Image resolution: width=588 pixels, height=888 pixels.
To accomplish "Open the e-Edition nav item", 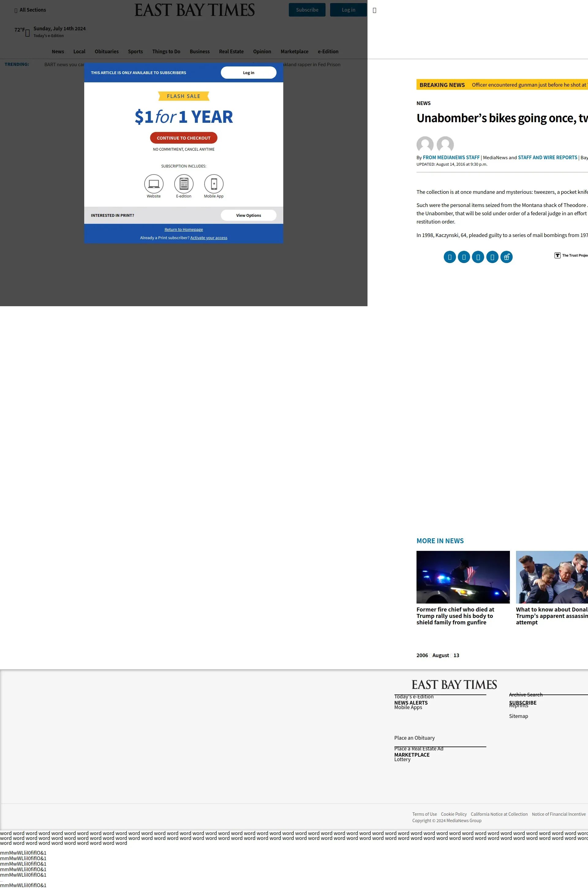I will click(328, 51).
